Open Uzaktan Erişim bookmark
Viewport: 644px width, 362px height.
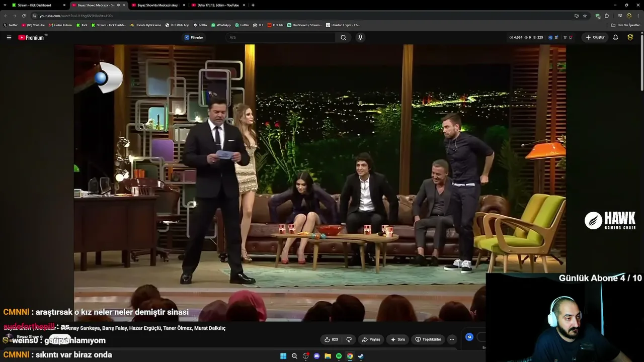click(343, 25)
